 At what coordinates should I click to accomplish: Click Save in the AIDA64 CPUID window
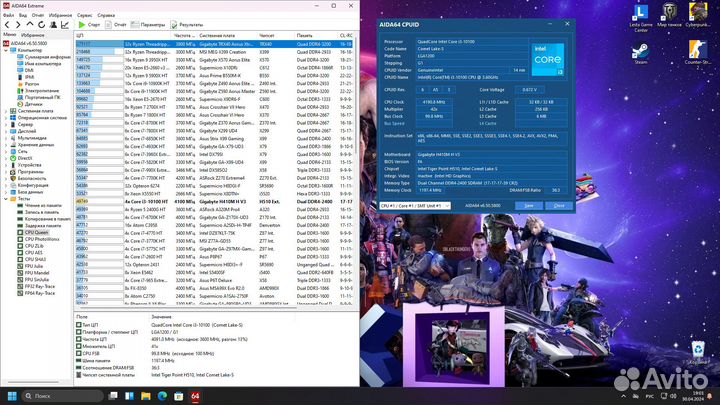click(x=529, y=206)
